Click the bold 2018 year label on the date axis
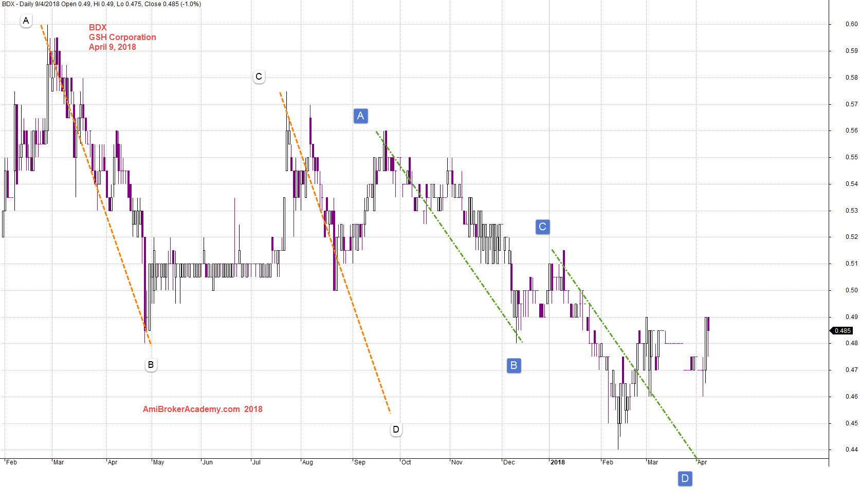 [558, 462]
